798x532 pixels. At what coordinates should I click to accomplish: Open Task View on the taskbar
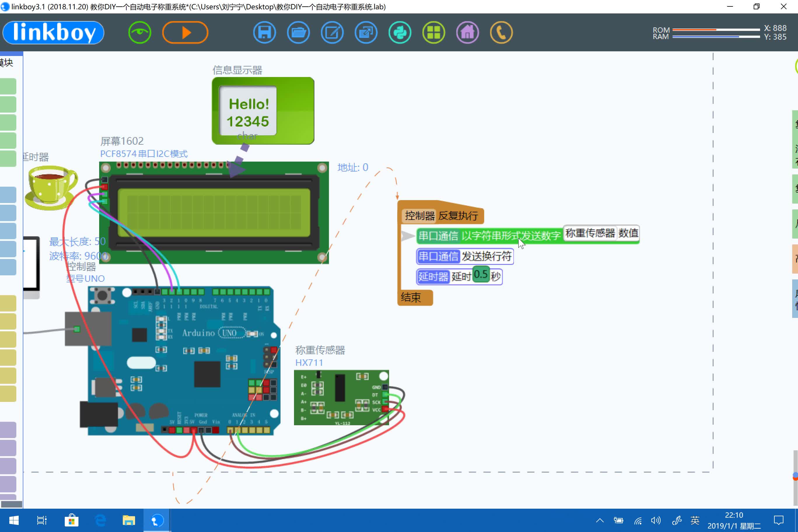coord(42,520)
